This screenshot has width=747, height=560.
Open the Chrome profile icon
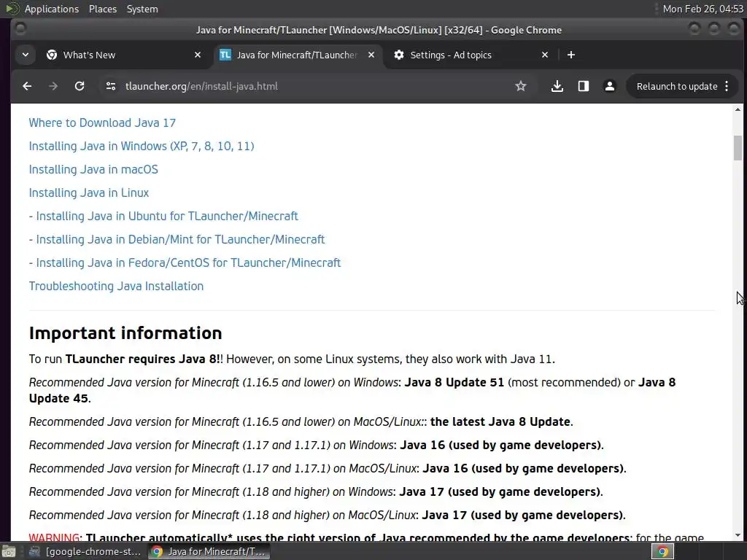pyautogui.click(x=609, y=86)
